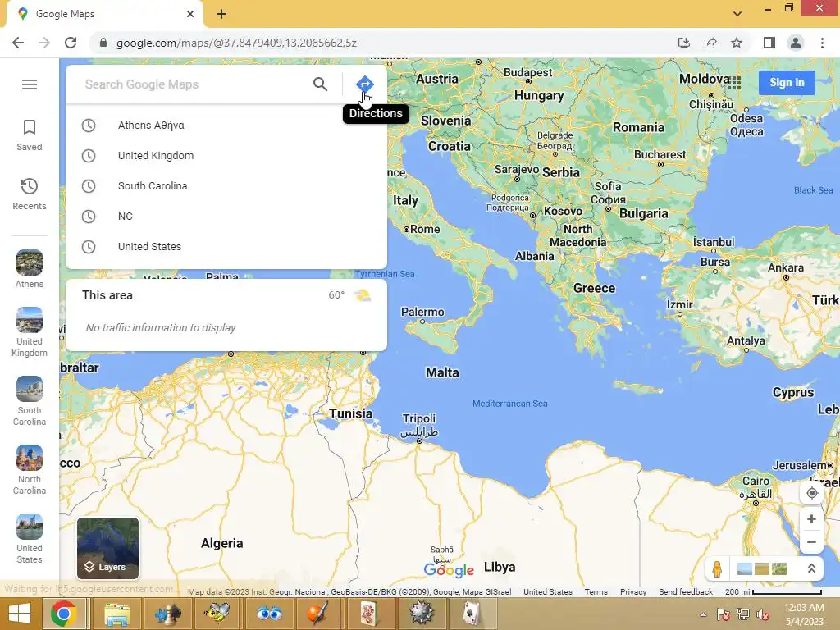Close the Google Maps tab
840x630 pixels.
coord(190,14)
